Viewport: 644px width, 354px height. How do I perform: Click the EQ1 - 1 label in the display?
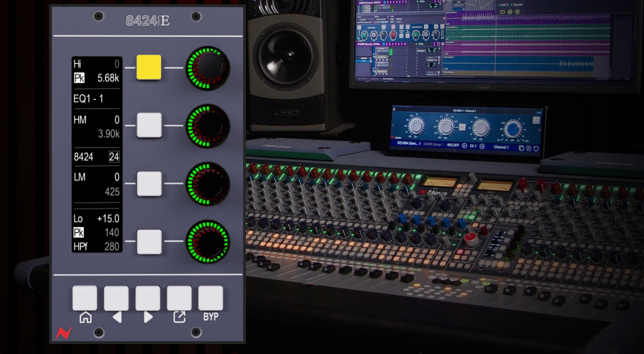click(88, 99)
